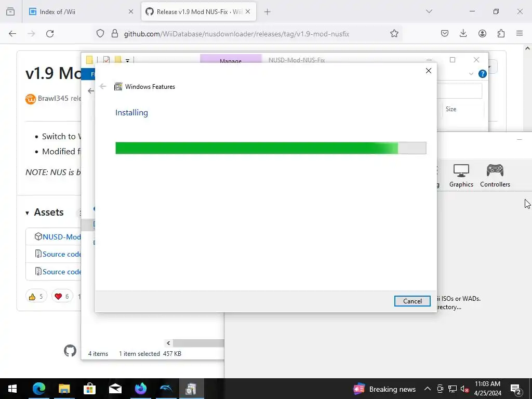The height and width of the screenshot is (399, 532).
Task: Close the Index of /Wii tab
Action: click(131, 11)
